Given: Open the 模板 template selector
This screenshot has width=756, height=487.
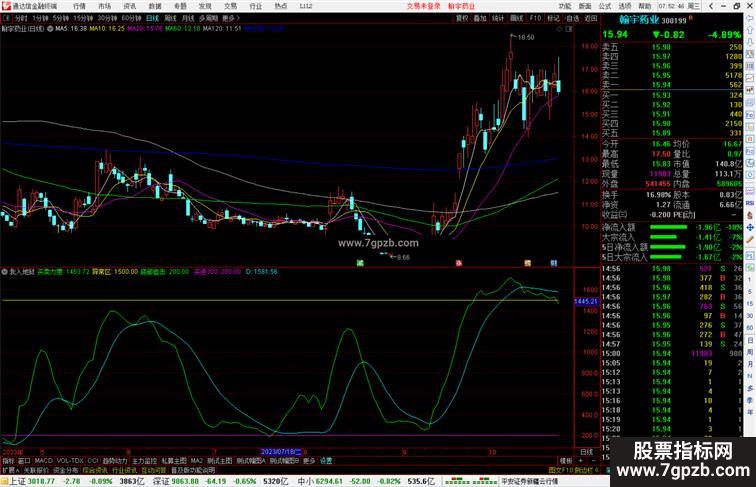Looking at the screenshot, I should (566, 461).
